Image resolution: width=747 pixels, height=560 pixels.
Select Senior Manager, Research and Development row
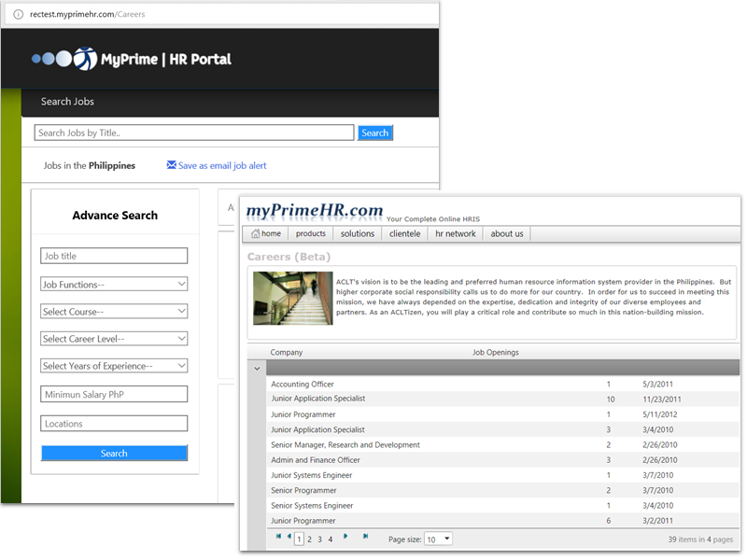pyautogui.click(x=502, y=445)
